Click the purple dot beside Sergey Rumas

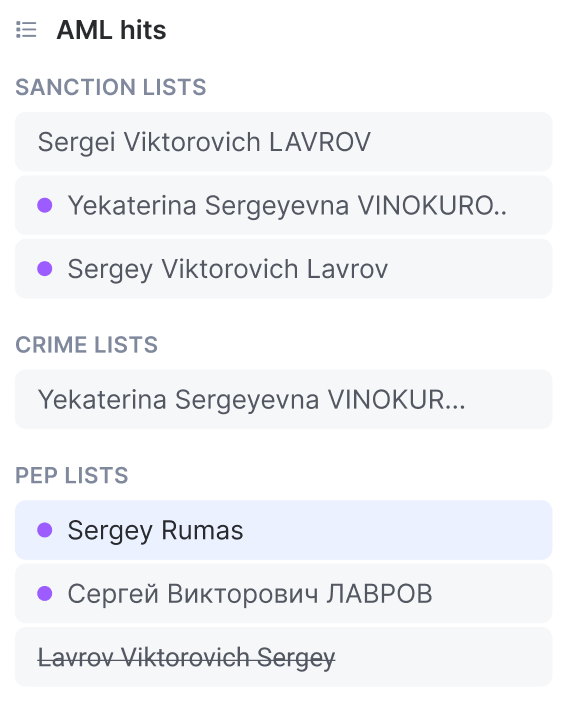pyautogui.click(x=45, y=530)
